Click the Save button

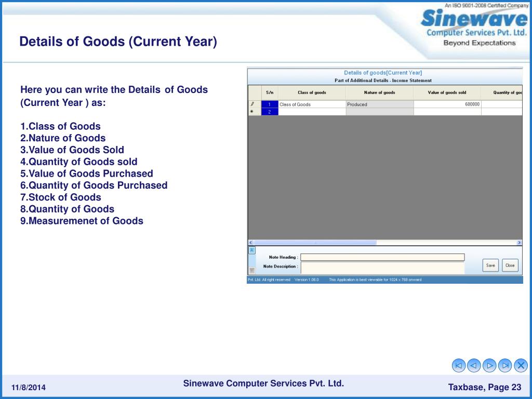coord(490,265)
